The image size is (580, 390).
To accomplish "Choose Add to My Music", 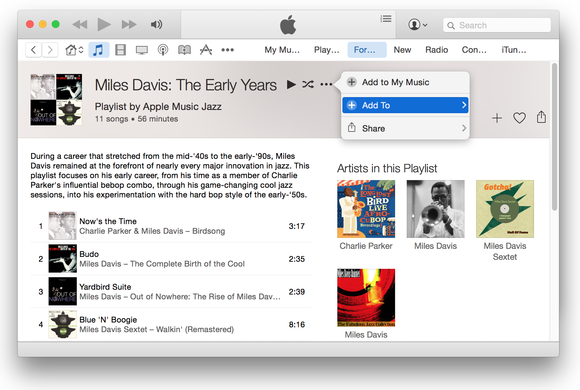I will pos(405,82).
